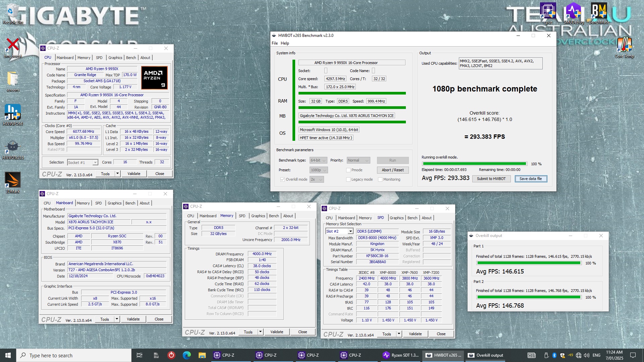Screen dimensions: 644x362
Task: Enable the Legacy mode checkbox
Action: 348,179
